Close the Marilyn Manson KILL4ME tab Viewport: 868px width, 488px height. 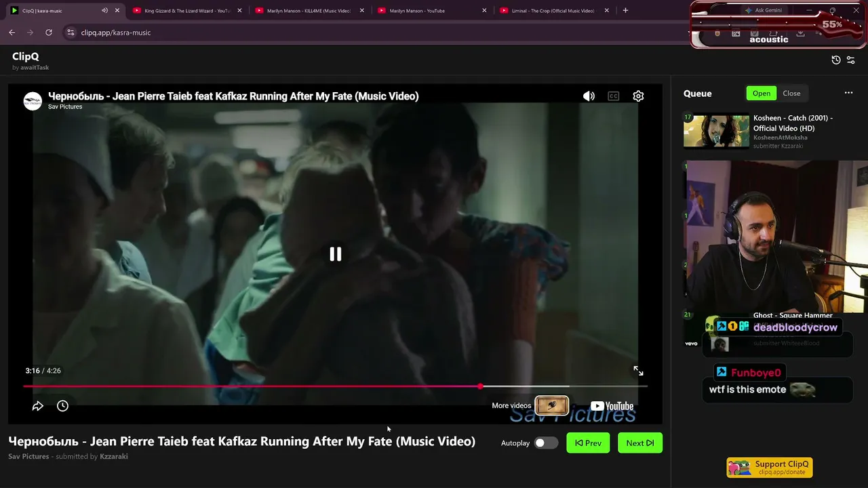362,10
